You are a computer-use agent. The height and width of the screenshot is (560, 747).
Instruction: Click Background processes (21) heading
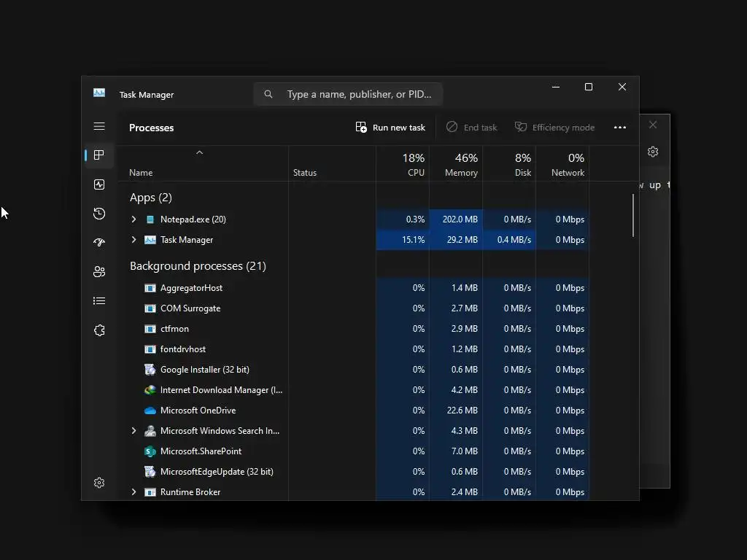[198, 266]
